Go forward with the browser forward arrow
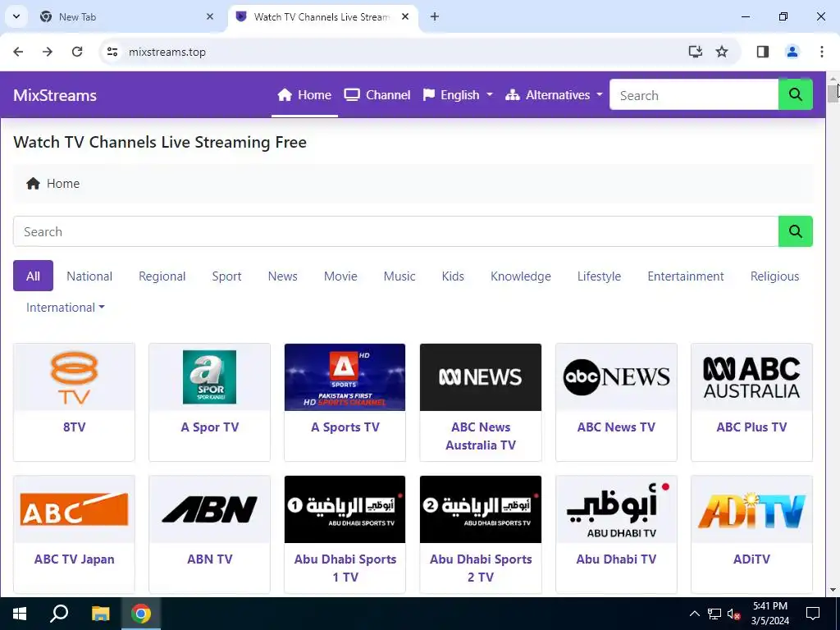The image size is (840, 630). point(48,52)
